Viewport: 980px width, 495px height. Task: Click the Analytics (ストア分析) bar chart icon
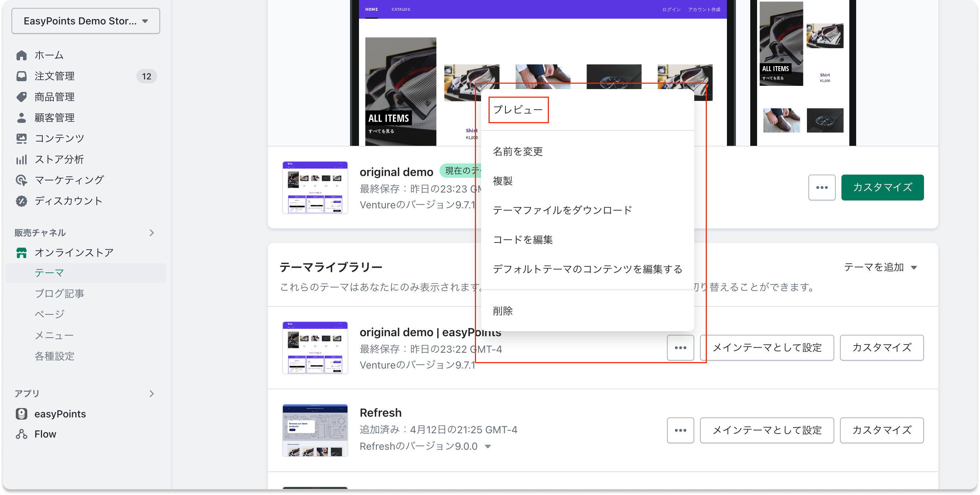pos(21,159)
